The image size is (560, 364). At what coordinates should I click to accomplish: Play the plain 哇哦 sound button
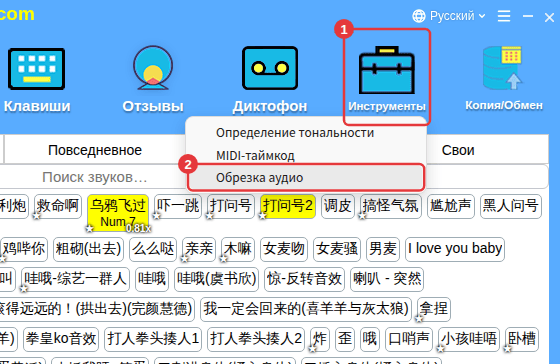tap(152, 279)
